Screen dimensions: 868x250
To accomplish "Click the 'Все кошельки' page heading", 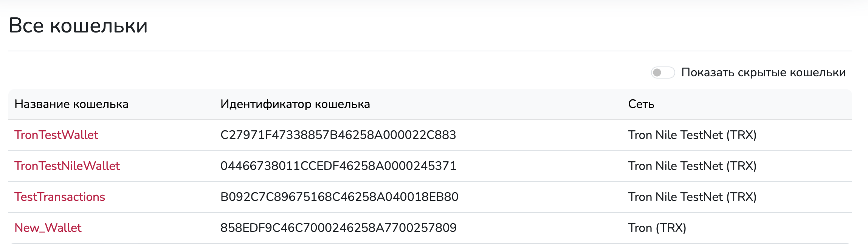I will (78, 26).
